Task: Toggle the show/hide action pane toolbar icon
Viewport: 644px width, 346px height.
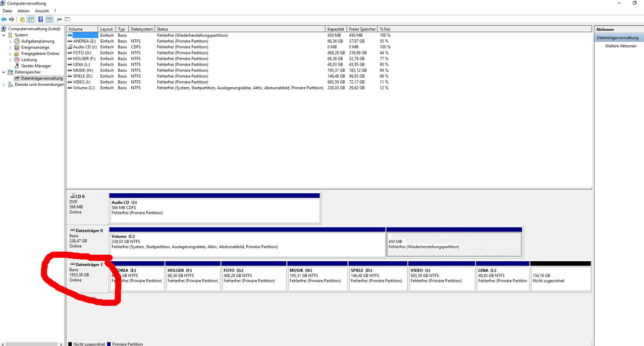Action: 49,19
